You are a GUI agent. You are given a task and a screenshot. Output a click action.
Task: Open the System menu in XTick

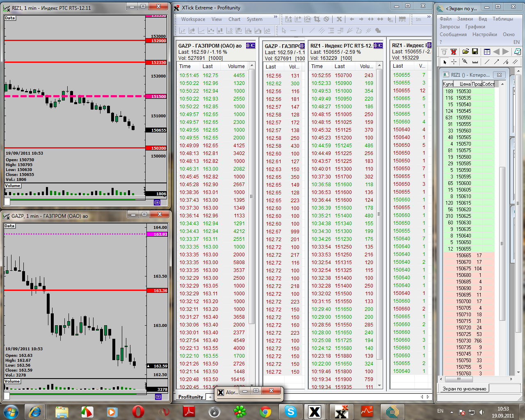coord(255,19)
